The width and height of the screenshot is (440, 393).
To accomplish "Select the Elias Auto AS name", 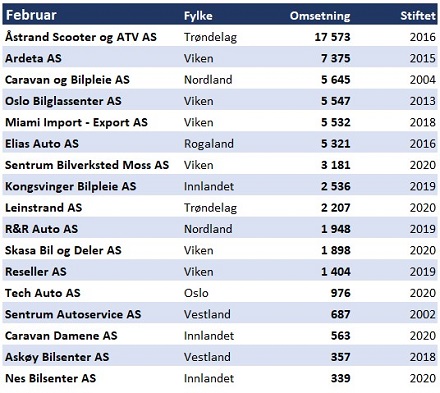I will coord(42,144).
